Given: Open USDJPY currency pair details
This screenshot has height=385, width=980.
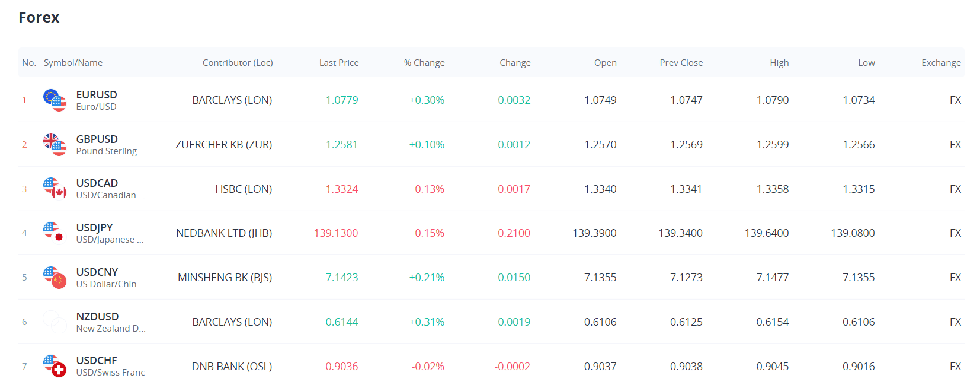Looking at the screenshot, I should click(95, 228).
